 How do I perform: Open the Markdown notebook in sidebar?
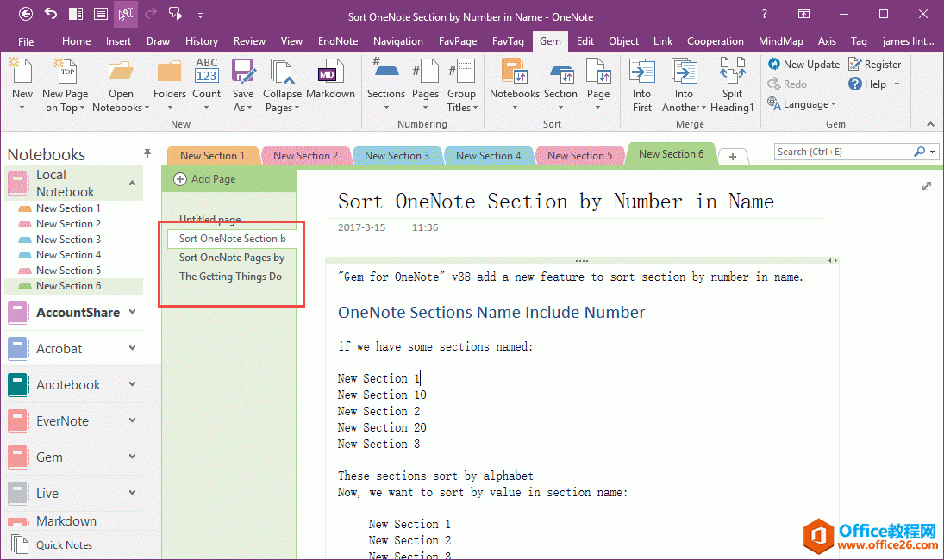(x=66, y=521)
